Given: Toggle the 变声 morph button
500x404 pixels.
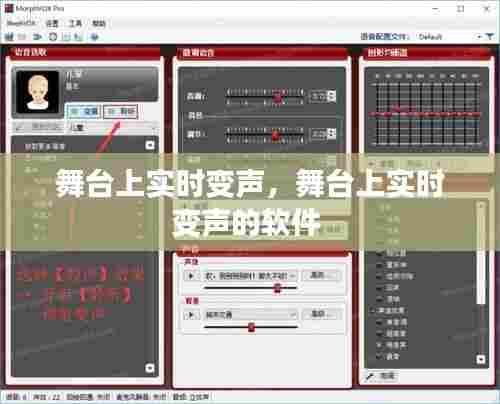Looking at the screenshot, I should [x=83, y=112].
